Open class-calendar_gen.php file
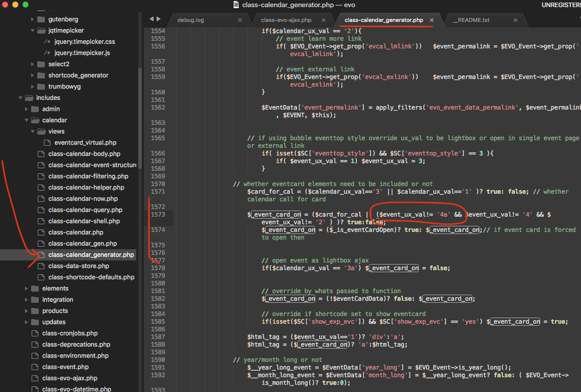This screenshot has width=581, height=392. click(83, 244)
